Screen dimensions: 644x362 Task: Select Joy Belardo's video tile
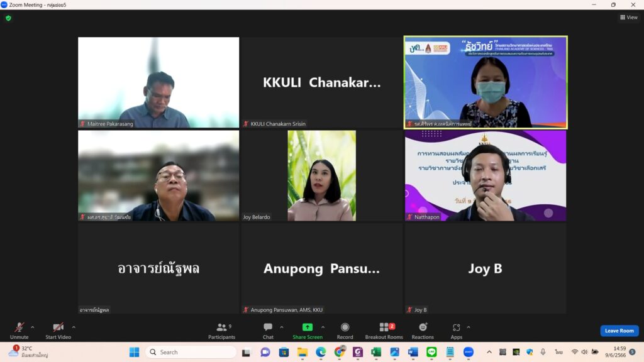click(321, 175)
